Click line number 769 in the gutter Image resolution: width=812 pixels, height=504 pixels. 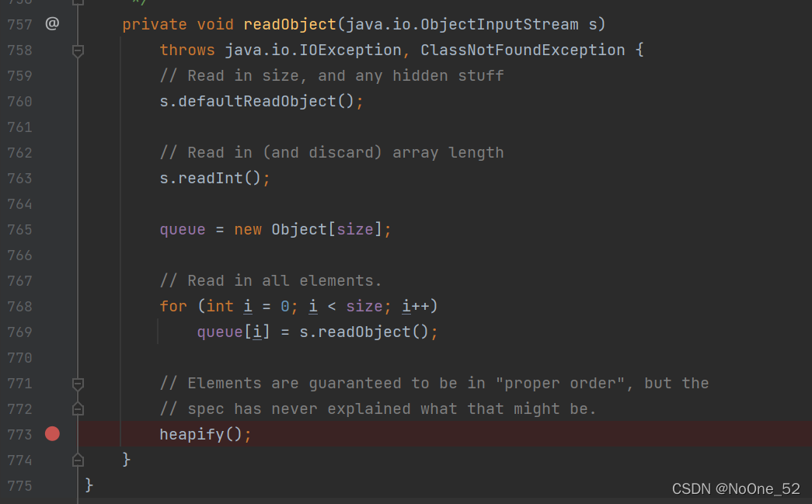coord(19,332)
